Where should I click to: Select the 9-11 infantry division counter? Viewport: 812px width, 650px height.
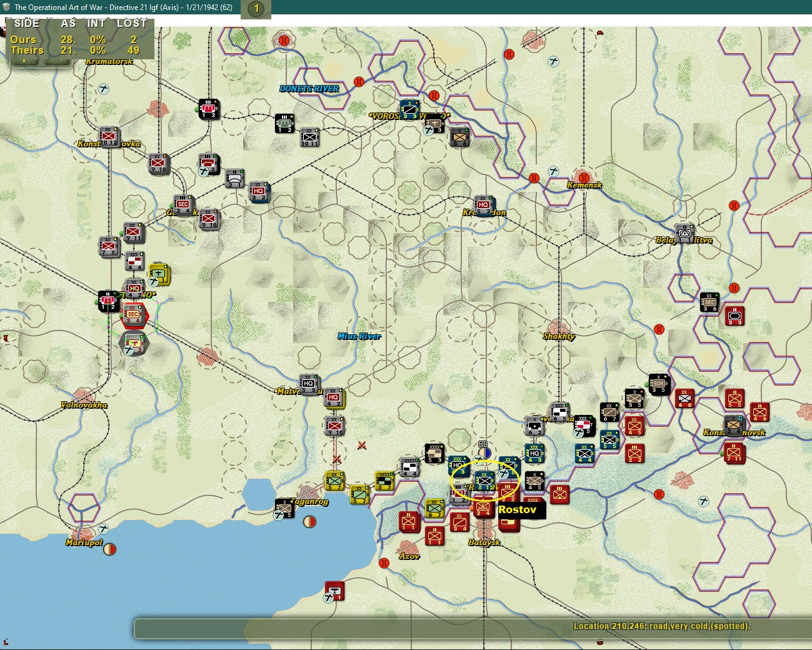pos(133,232)
